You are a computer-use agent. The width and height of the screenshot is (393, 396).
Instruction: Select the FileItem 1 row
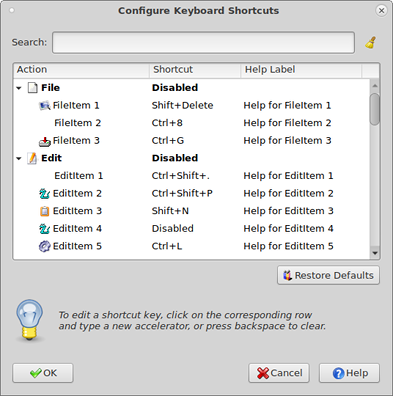tap(192, 106)
